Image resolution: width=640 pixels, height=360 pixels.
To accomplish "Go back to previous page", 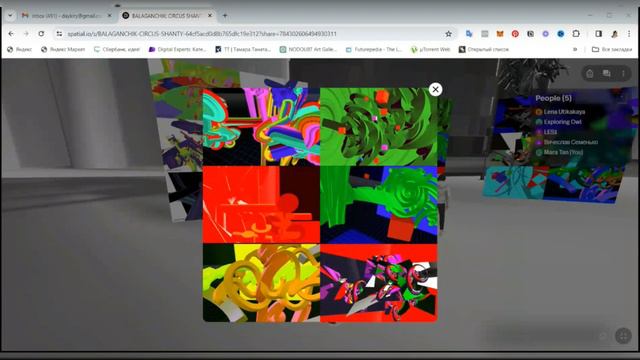I will (x=11, y=34).
